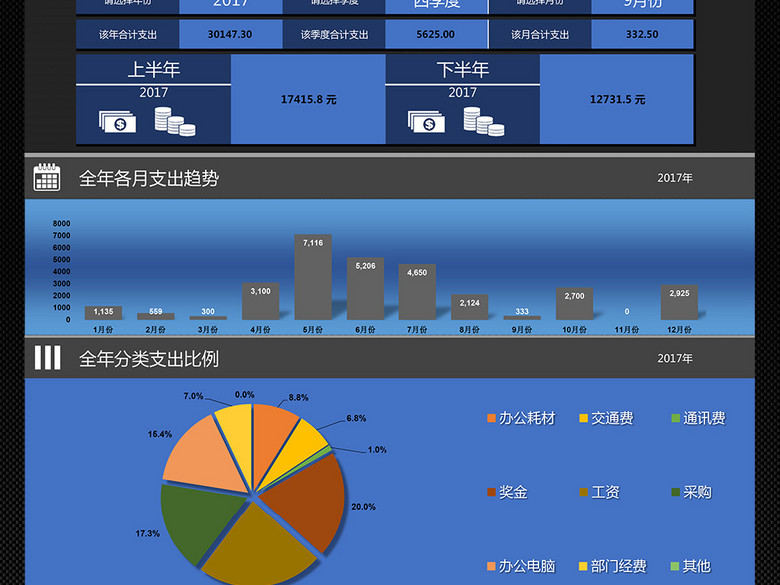Click the 2017 year under 上半年

[x=154, y=93]
